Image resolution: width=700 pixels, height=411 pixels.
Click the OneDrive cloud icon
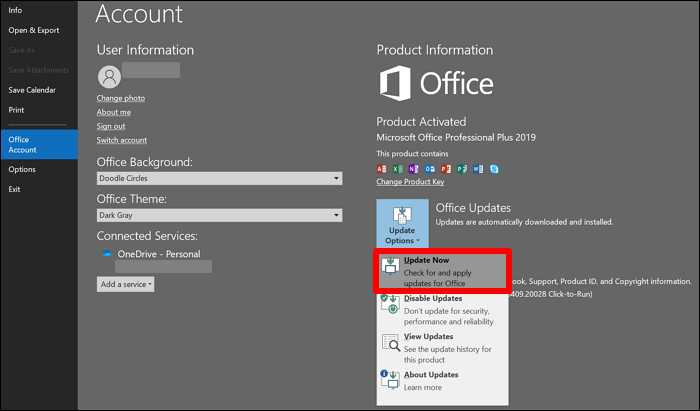[x=107, y=254]
